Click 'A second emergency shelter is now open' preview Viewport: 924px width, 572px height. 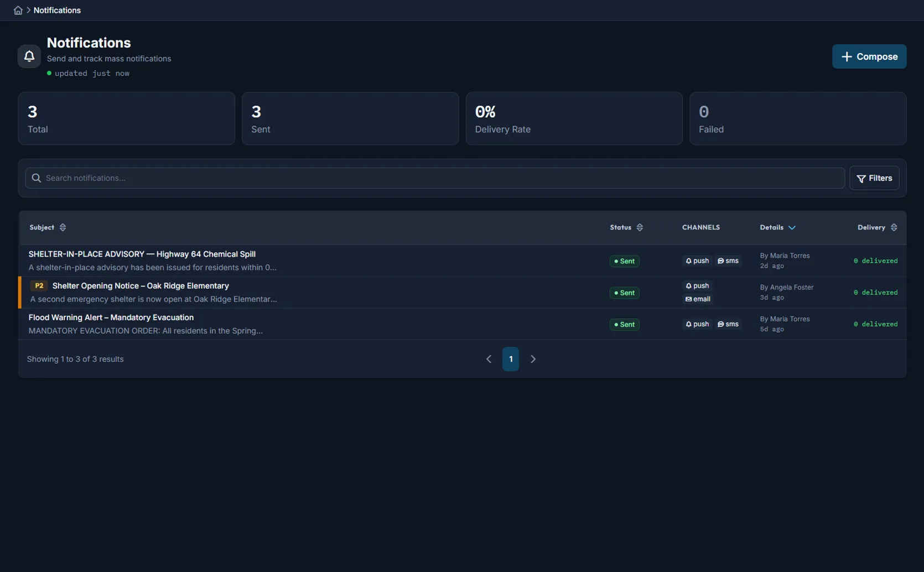(x=153, y=299)
